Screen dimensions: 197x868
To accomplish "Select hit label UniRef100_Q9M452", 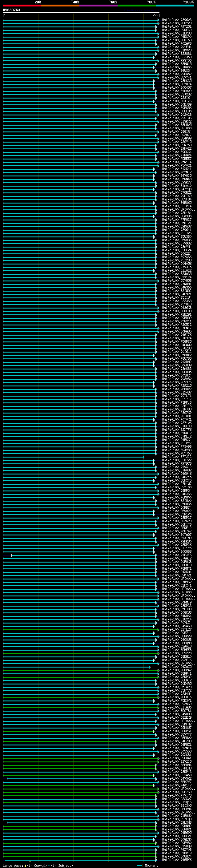I will coord(177,74).
